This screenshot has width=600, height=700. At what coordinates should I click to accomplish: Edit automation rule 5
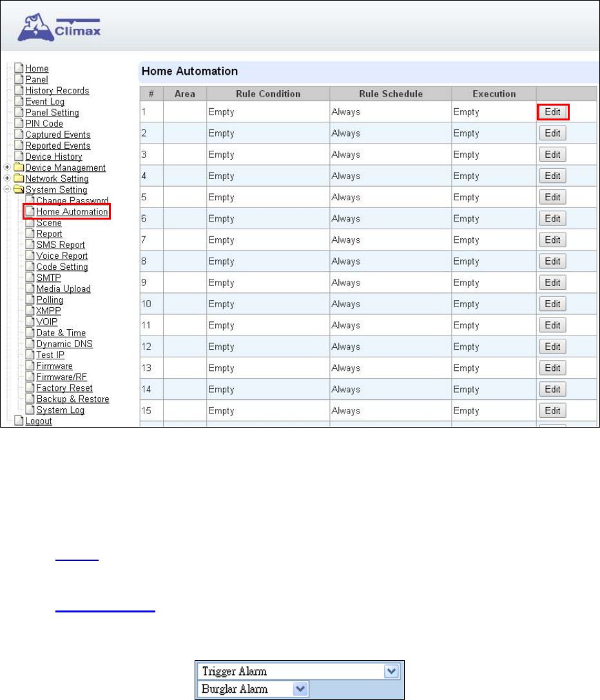point(553,197)
